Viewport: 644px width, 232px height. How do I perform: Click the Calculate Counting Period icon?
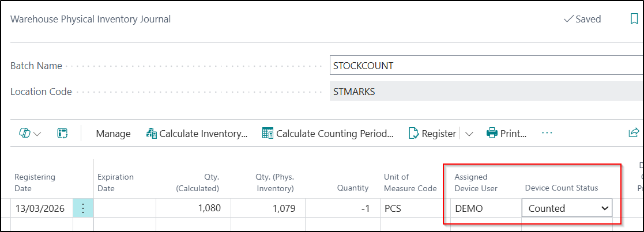coord(268,134)
